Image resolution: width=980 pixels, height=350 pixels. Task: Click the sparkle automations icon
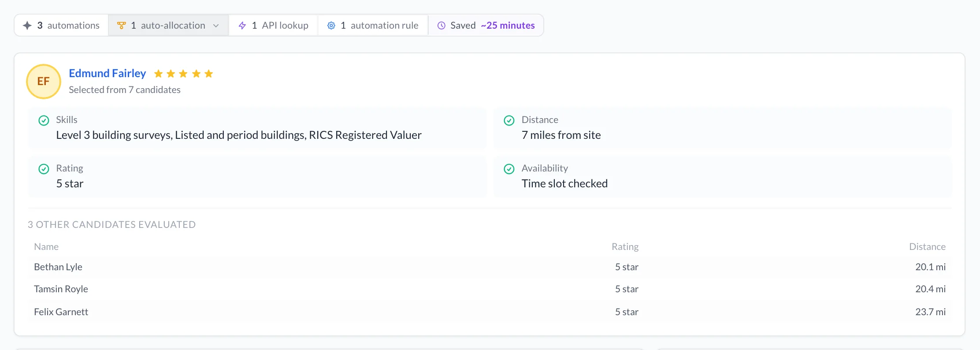coord(27,26)
